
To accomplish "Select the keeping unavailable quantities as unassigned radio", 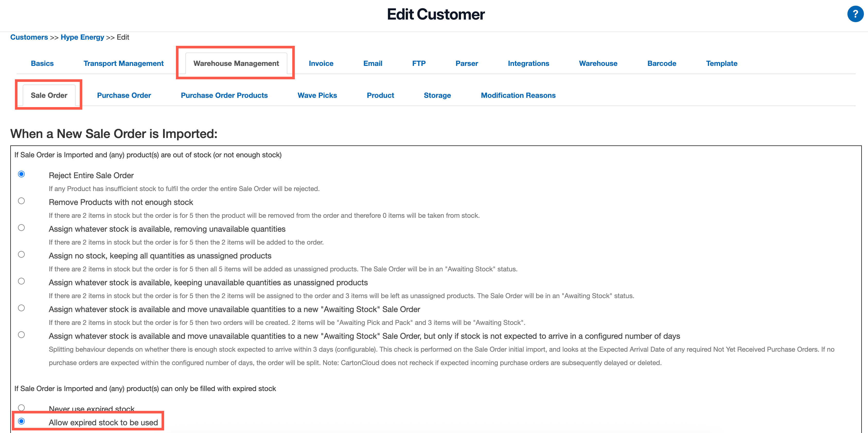I will click(x=21, y=281).
